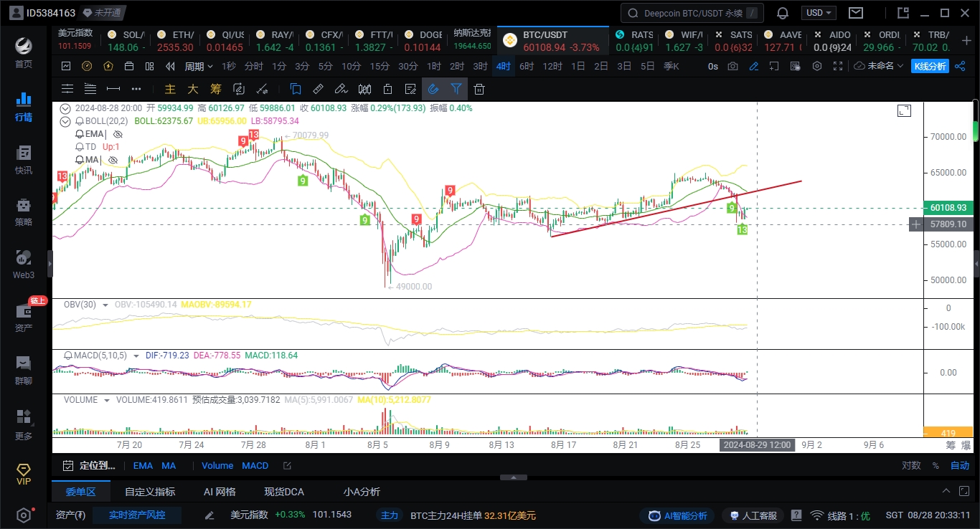Viewport: 980px width, 529px height.
Task: Click the K线分析 button
Action: pos(930,66)
